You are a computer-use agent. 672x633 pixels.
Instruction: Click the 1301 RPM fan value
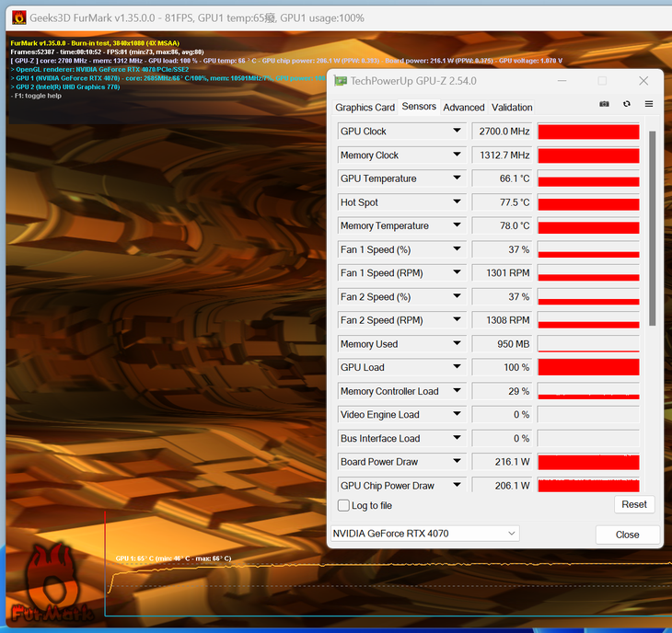503,273
